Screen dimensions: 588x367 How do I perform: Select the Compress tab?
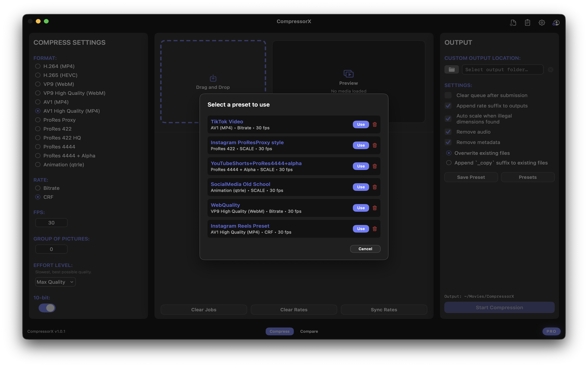[x=280, y=331]
